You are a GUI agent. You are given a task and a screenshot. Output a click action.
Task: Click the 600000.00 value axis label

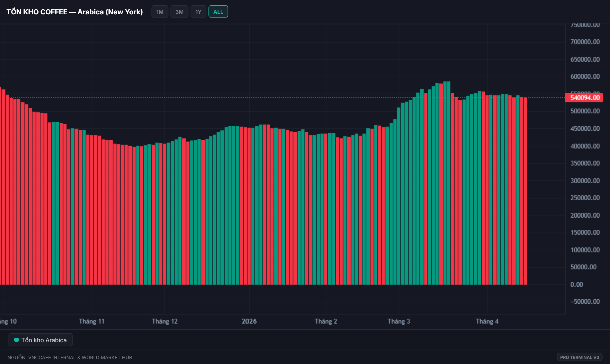[585, 76]
